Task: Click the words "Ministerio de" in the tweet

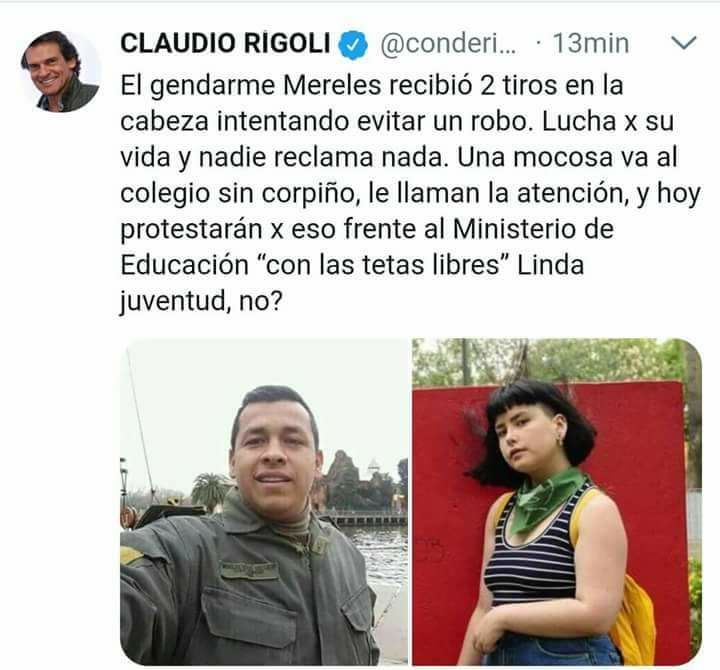Action: [x=533, y=229]
